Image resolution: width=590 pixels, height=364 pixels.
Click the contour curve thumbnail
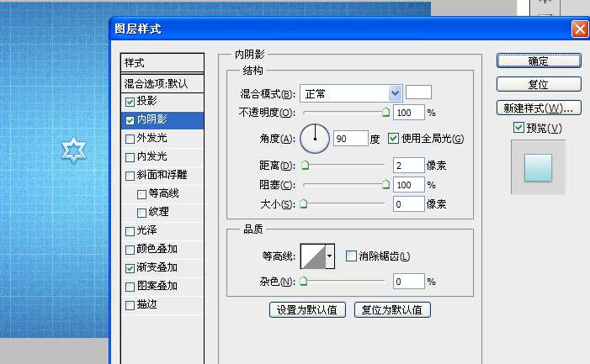[x=313, y=256]
